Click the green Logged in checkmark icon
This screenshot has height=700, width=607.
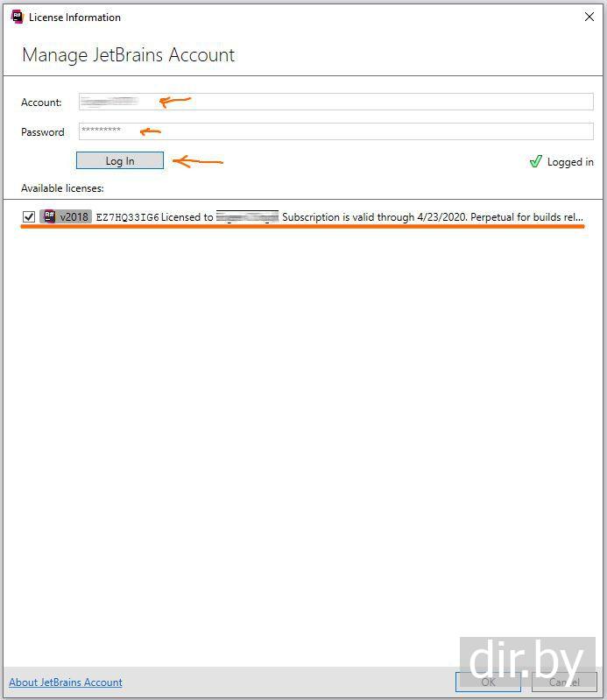pos(535,161)
